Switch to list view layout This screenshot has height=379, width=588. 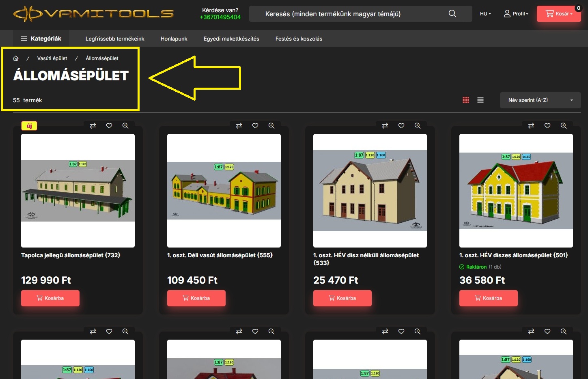480,100
